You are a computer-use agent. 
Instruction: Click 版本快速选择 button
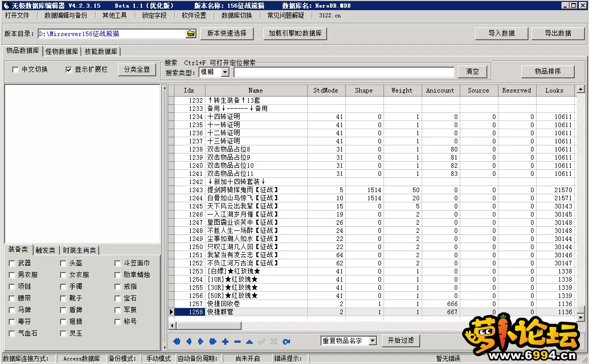pyautogui.click(x=227, y=34)
